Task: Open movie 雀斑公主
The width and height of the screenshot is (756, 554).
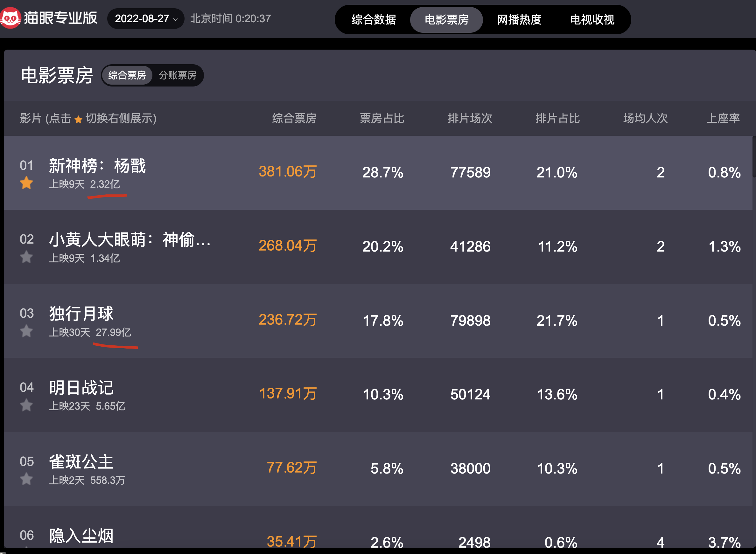Action: (x=81, y=462)
